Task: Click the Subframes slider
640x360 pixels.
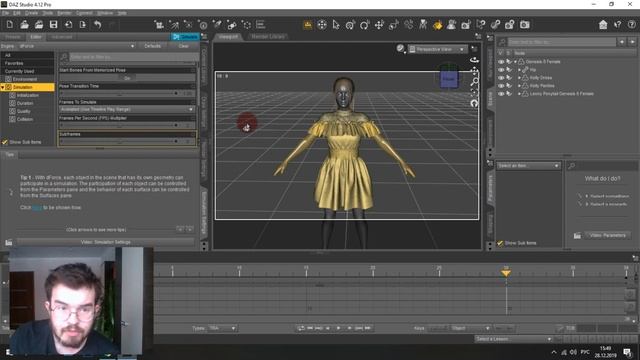Action: 120,141
